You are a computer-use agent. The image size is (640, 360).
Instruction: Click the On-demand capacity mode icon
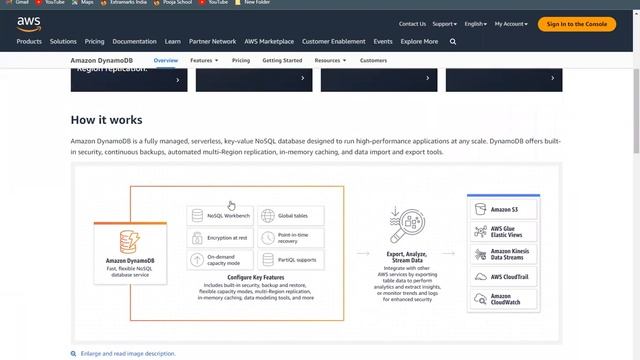pos(197,260)
